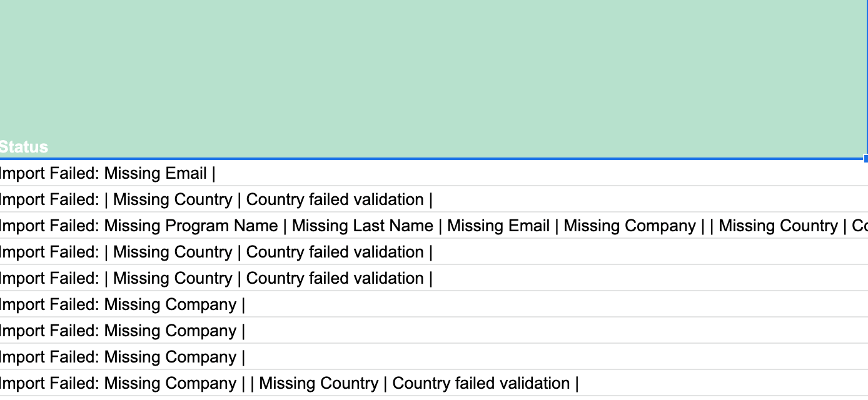Select the row listing Missing Program Name errors

[250, 226]
